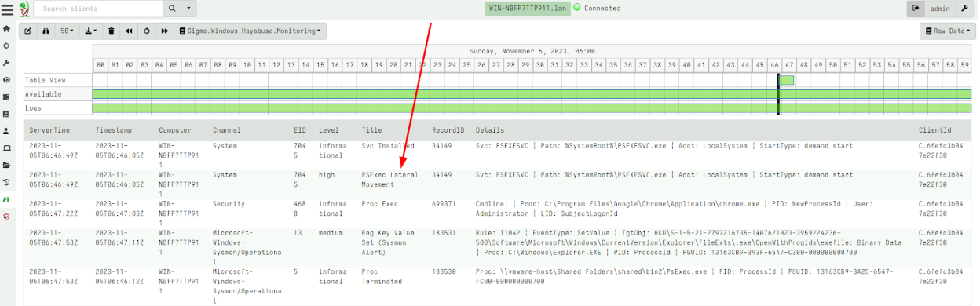
Task: Click the search magnifier button
Action: pos(172,9)
